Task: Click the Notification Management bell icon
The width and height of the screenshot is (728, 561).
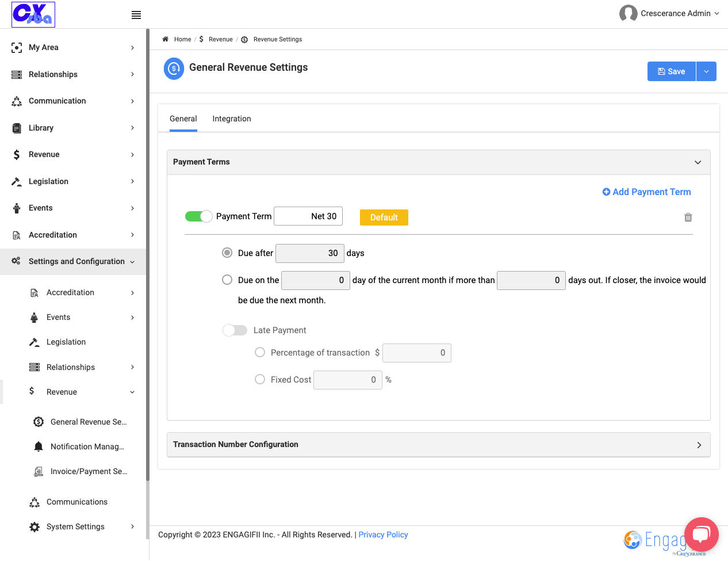Action: tap(39, 446)
